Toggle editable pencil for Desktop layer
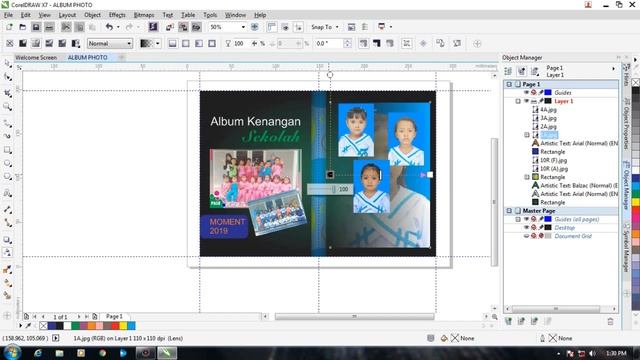This screenshot has width=640, height=360. tap(541, 227)
